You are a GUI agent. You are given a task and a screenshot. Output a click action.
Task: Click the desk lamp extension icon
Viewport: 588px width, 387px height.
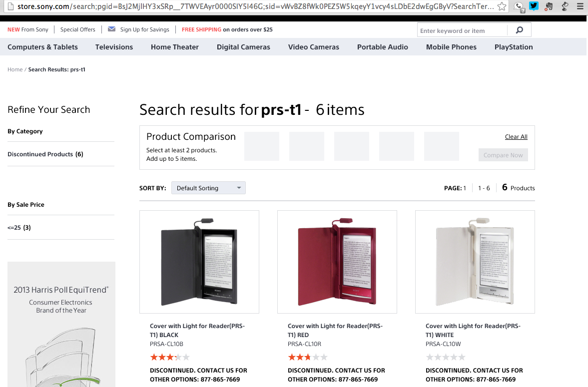565,6
